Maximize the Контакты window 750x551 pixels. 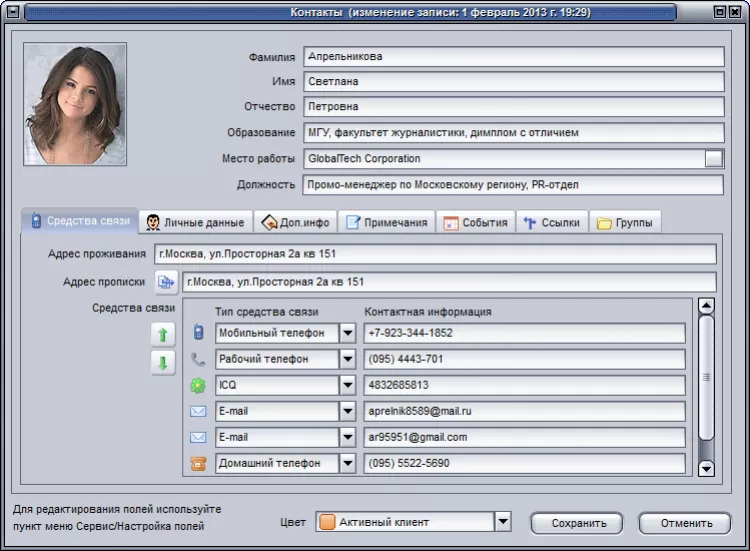[x=719, y=12]
